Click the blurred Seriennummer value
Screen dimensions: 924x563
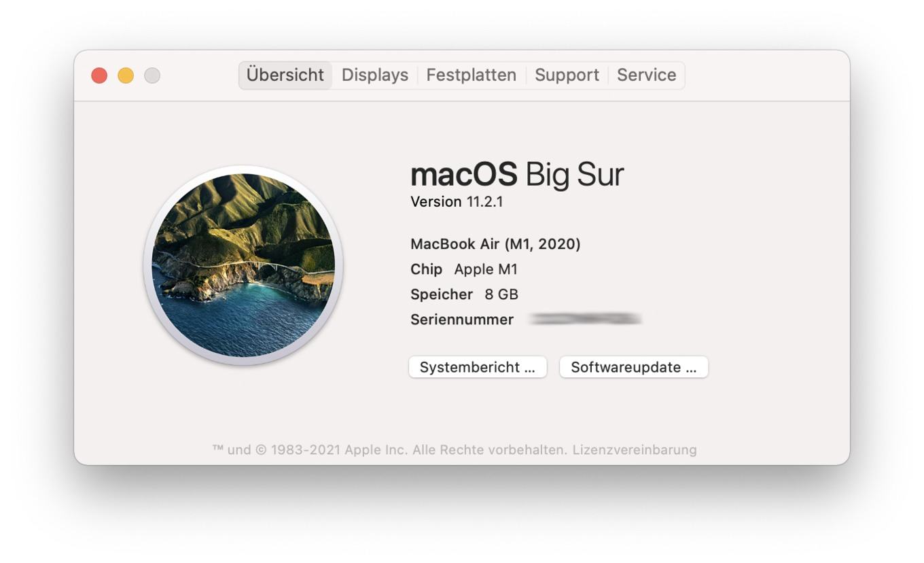(x=586, y=318)
